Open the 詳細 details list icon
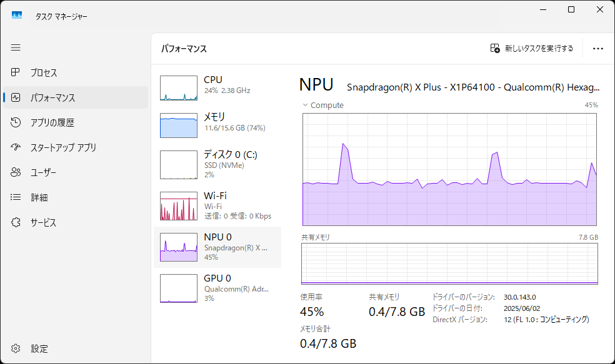615x364 pixels. [x=16, y=197]
